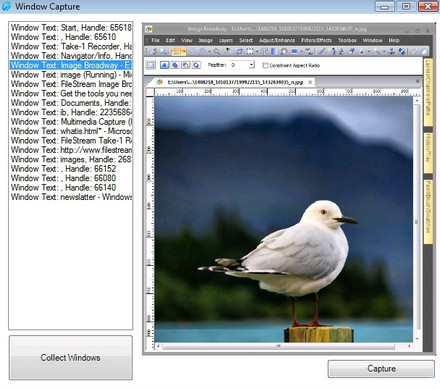This screenshot has width=440, height=389.
Task: Select the "Documents, Handle:" entry
Action: (71, 103)
